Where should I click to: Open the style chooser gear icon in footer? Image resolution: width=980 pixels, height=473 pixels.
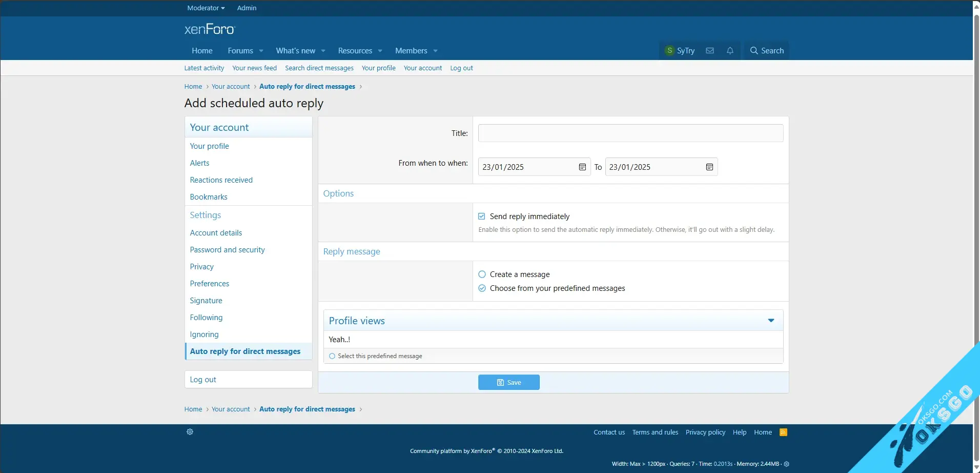pyautogui.click(x=190, y=432)
